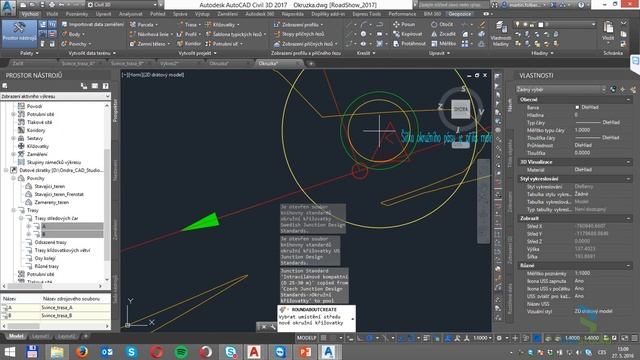Toggle grid display in status bar
640x360 pixels.
click(x=323, y=338)
